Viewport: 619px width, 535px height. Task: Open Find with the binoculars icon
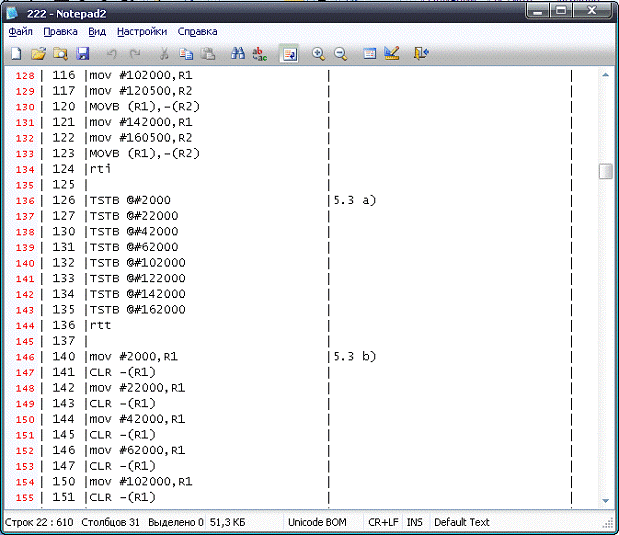click(x=238, y=53)
